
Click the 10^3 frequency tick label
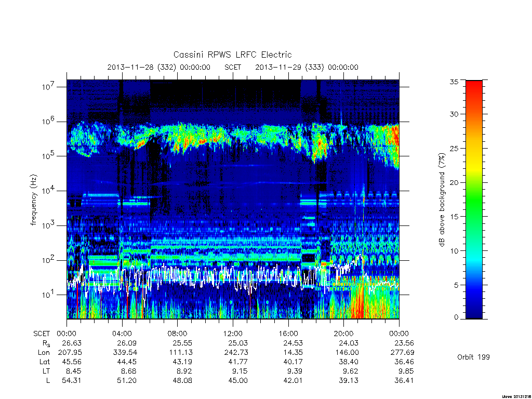[x=47, y=225]
